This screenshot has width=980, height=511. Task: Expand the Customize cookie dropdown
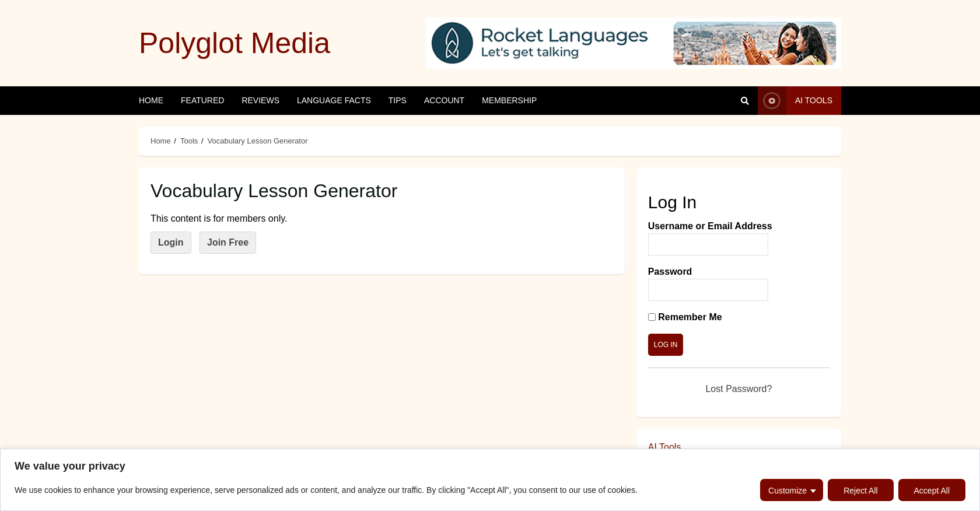pos(791,491)
